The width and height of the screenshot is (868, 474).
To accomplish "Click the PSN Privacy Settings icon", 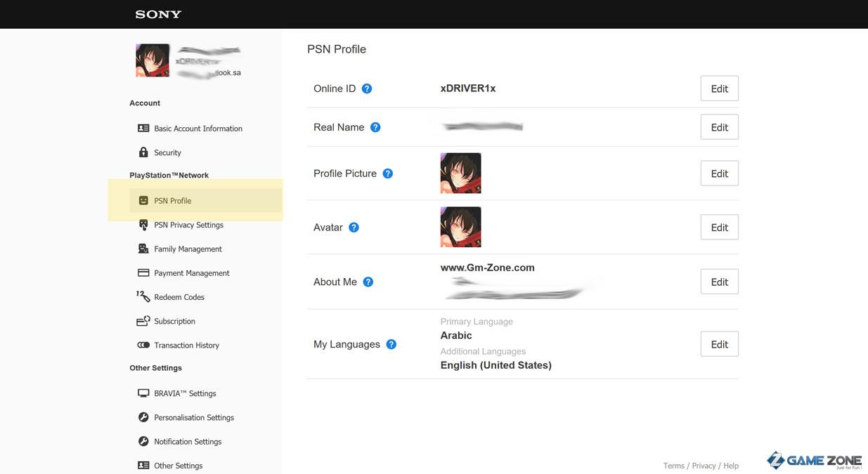I will (x=143, y=225).
